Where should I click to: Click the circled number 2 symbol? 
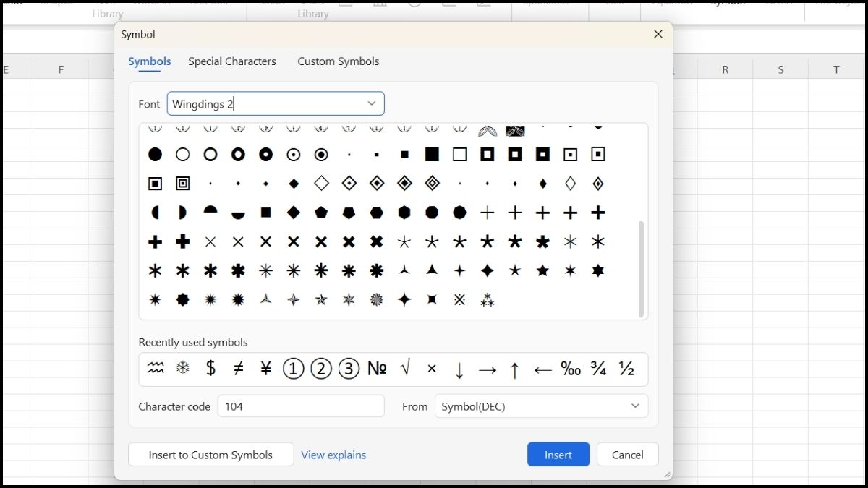321,369
